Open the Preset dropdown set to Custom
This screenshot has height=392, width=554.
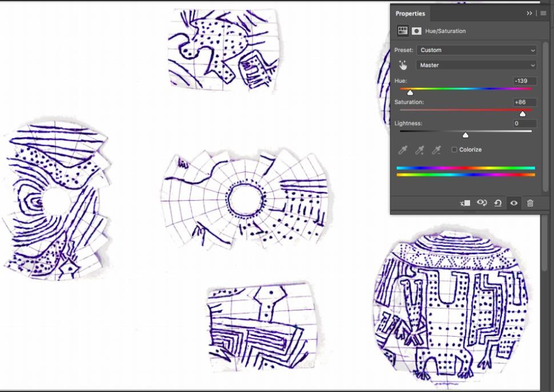tap(477, 50)
